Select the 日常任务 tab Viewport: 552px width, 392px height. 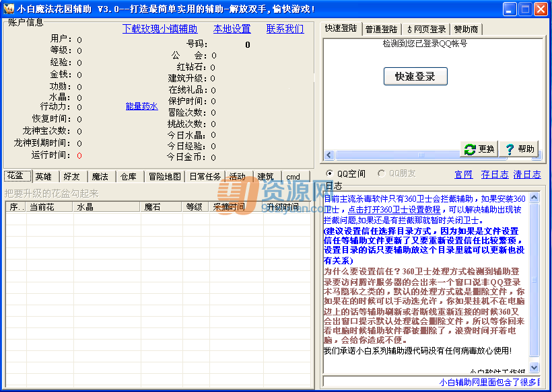click(205, 176)
